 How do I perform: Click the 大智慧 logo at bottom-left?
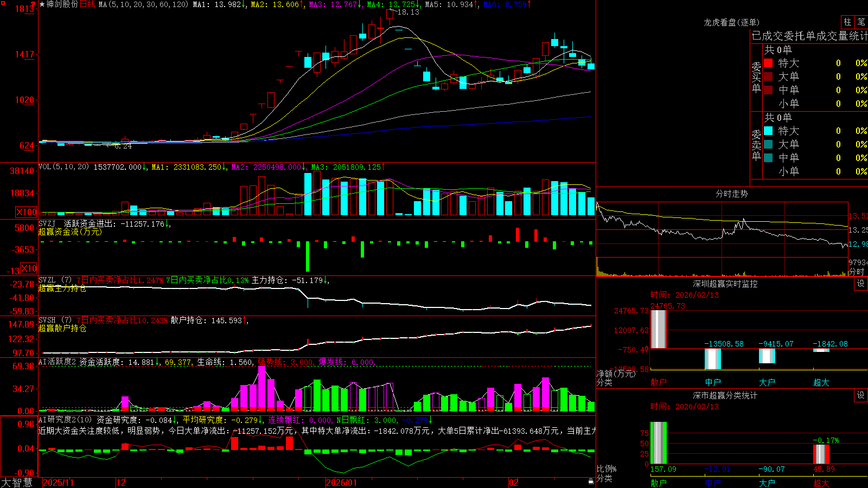[x=17, y=483]
